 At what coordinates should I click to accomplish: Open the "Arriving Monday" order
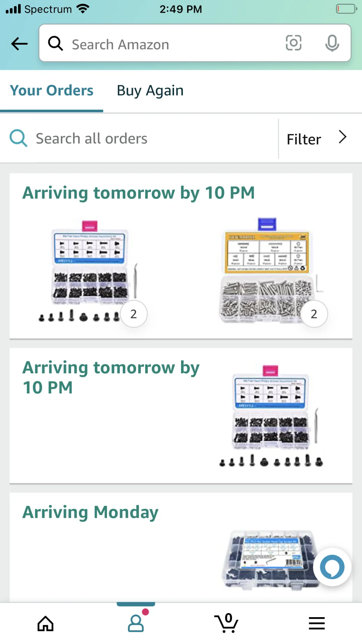tap(90, 513)
